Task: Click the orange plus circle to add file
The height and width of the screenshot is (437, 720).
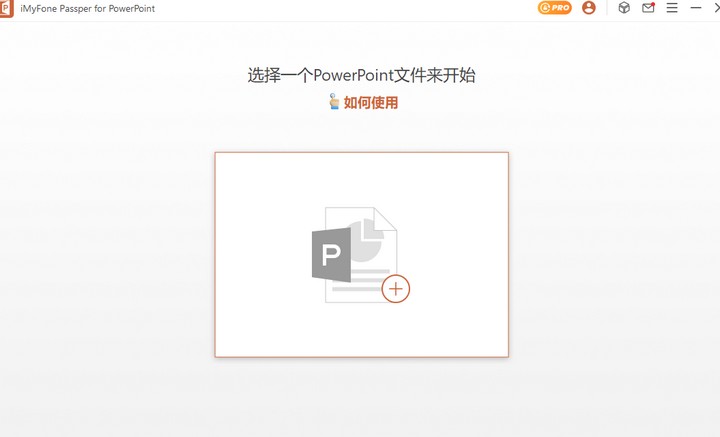Action: (x=396, y=289)
